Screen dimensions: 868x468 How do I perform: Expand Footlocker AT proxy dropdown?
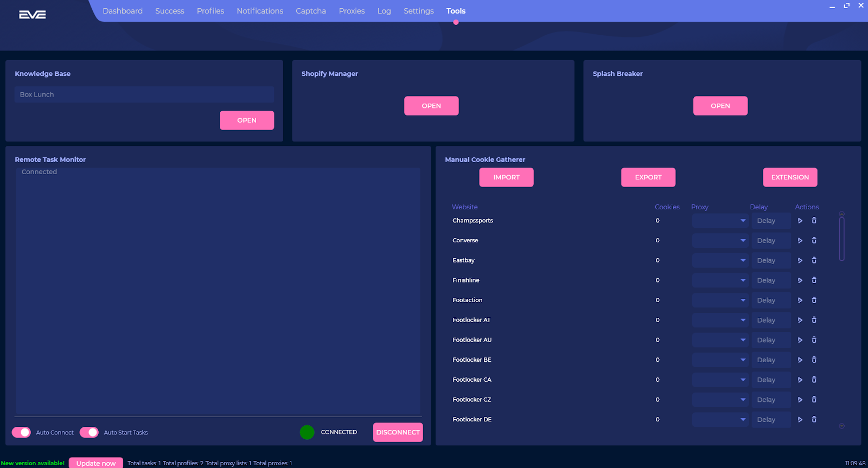(x=720, y=320)
